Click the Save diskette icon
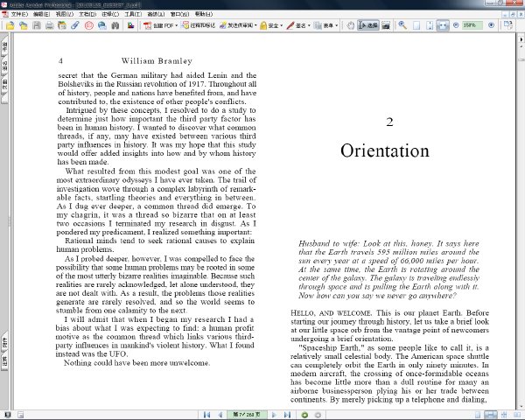This screenshot has width=525, height=420. pyautogui.click(x=37, y=25)
